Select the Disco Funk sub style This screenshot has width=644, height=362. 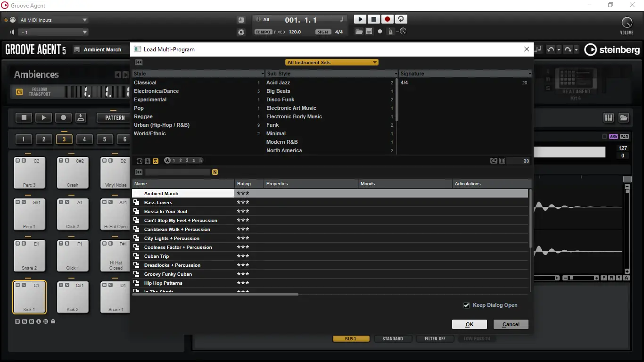[330, 99]
